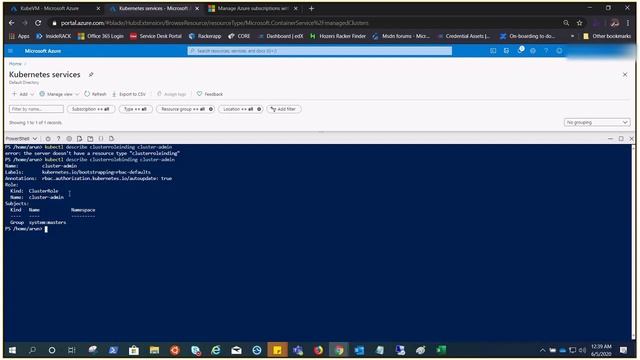Open the taskbar clock and date
The height and width of the screenshot is (360, 640).
(602, 350)
